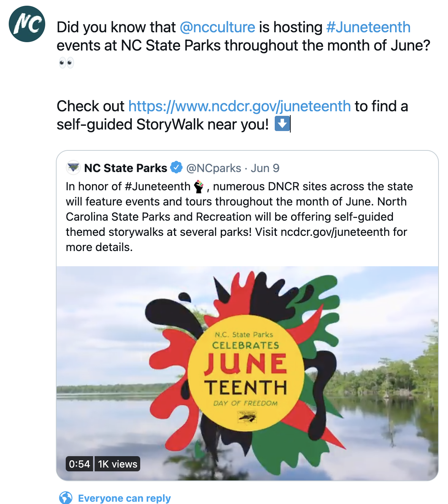Click the @ncculture mention
Viewport: 448px width, 504px height.
217,27
